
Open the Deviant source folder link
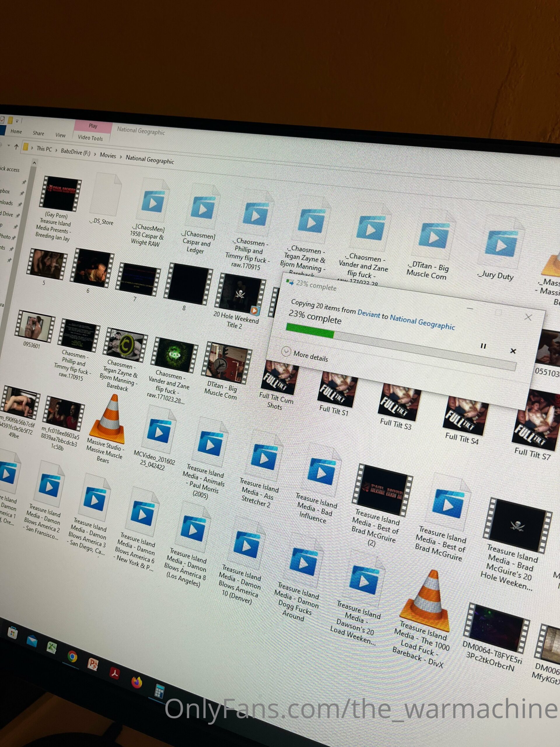click(x=369, y=314)
